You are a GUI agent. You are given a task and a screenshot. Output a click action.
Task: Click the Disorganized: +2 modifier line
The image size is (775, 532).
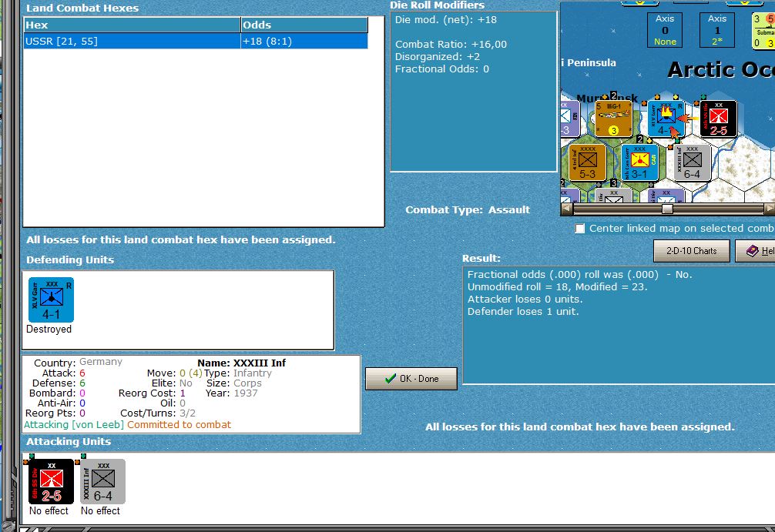(438, 57)
